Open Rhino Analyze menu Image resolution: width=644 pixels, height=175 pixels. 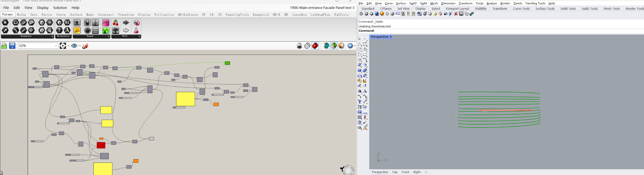tap(492, 3)
